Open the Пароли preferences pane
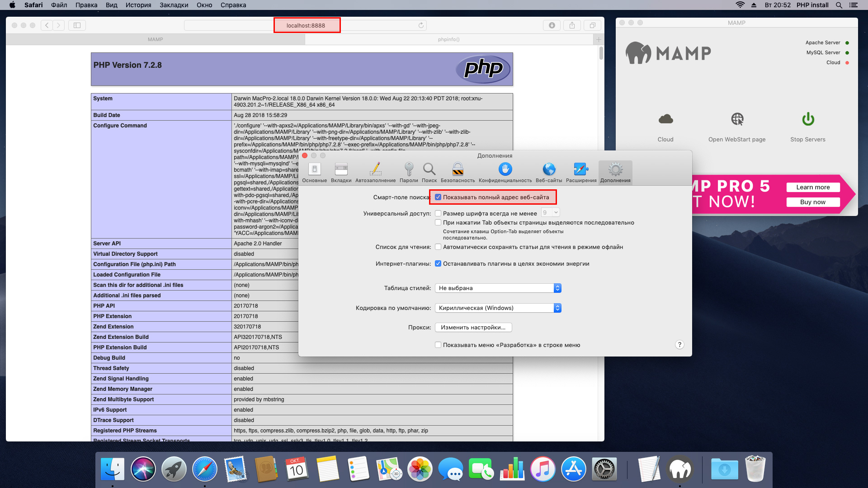868x488 pixels. [x=409, y=173]
